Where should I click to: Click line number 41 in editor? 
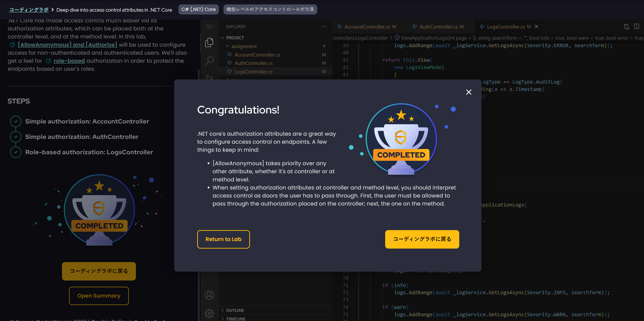[346, 60]
